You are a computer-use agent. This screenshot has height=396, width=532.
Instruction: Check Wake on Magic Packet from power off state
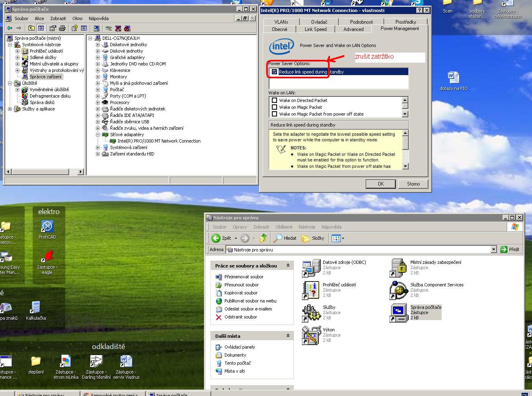point(275,114)
